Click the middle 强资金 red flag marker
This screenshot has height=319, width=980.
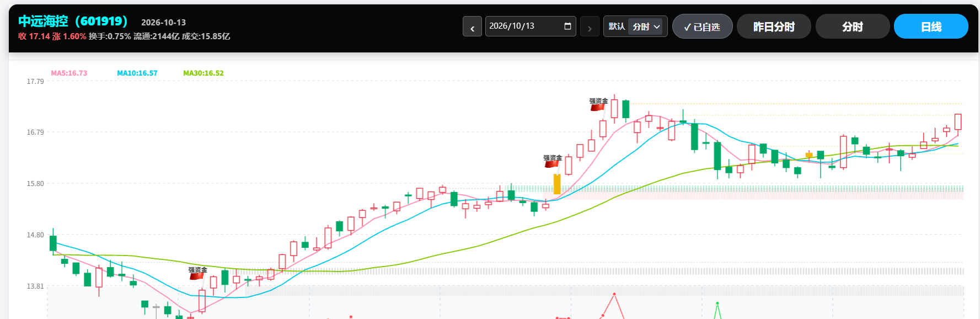click(x=551, y=164)
